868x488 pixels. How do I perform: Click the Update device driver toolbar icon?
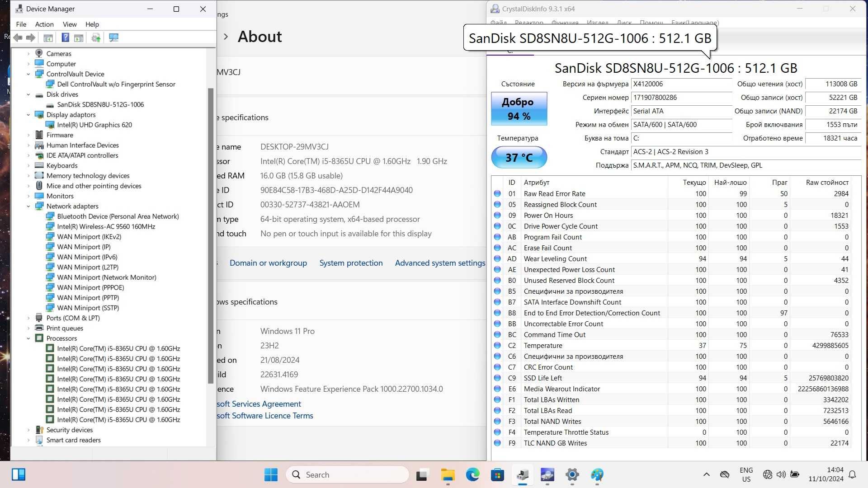pos(96,38)
